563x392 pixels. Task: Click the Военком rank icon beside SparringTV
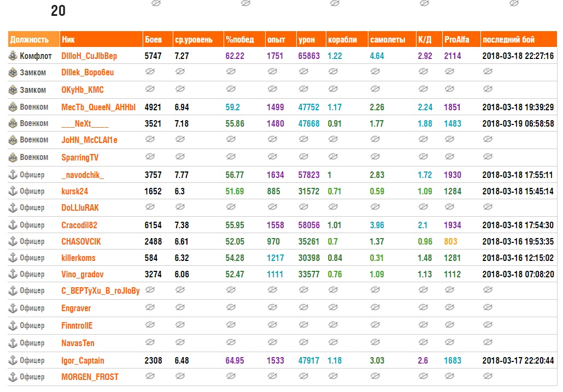pos(13,157)
